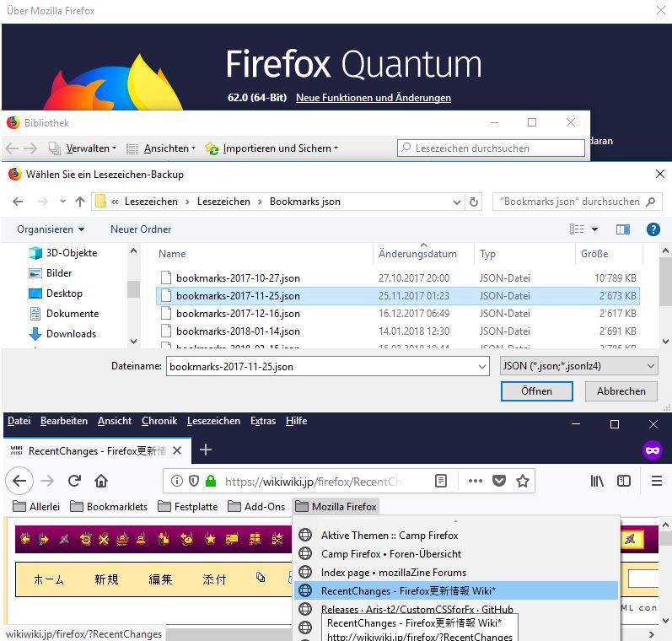This screenshot has width=672, height=641.
Task: Open the Firefox hamburger menu
Action: (657, 481)
